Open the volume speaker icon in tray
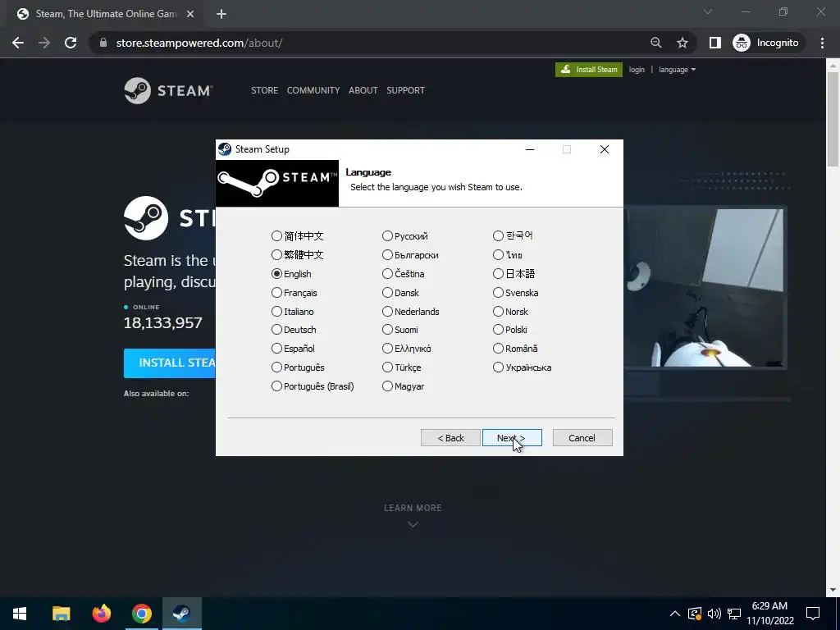 pyautogui.click(x=714, y=614)
